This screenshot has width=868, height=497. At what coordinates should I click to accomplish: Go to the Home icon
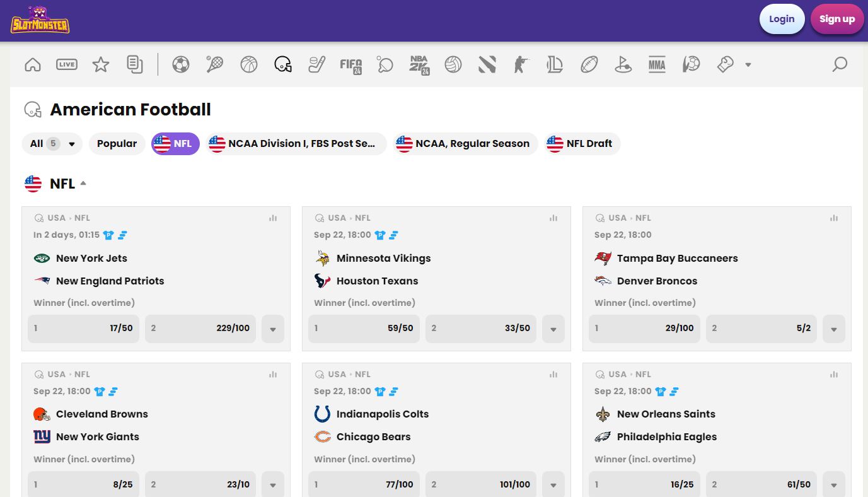point(33,64)
